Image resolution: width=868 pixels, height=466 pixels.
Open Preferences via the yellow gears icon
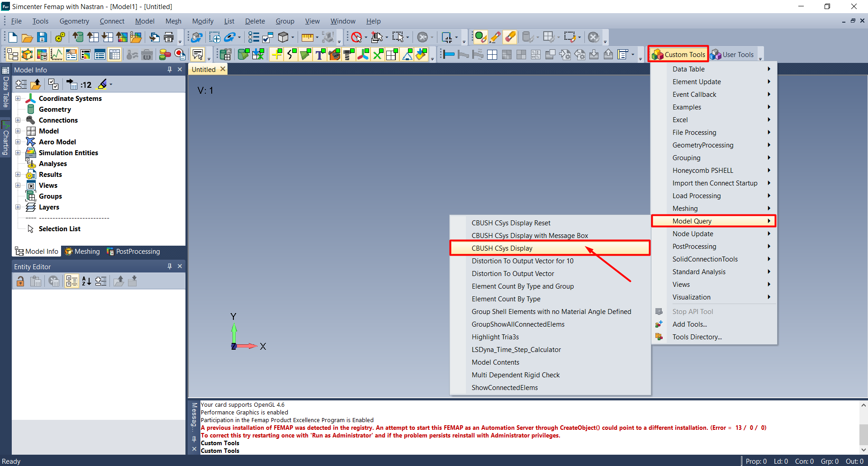pos(60,37)
